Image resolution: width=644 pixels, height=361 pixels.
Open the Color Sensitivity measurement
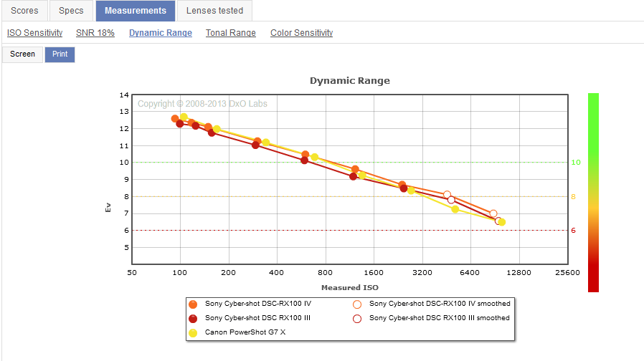tap(301, 33)
